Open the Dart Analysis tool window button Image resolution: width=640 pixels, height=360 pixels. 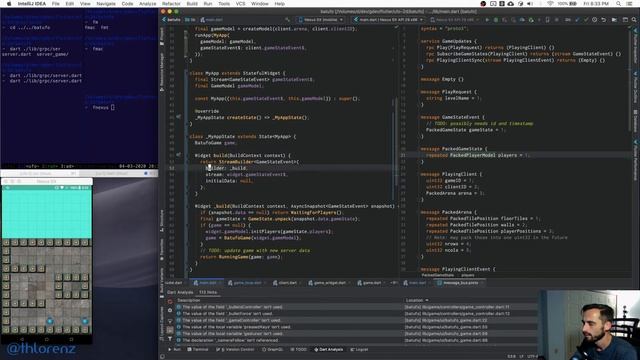[329, 349]
